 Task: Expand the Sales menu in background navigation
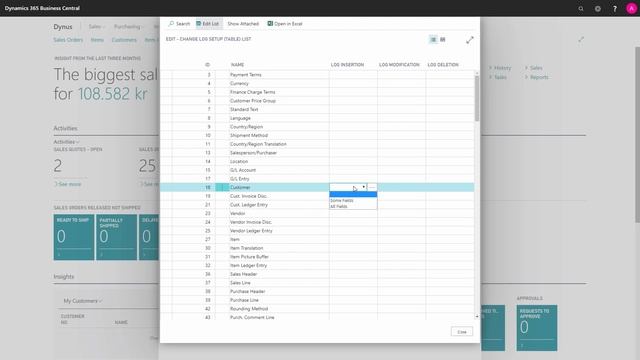[x=97, y=27]
